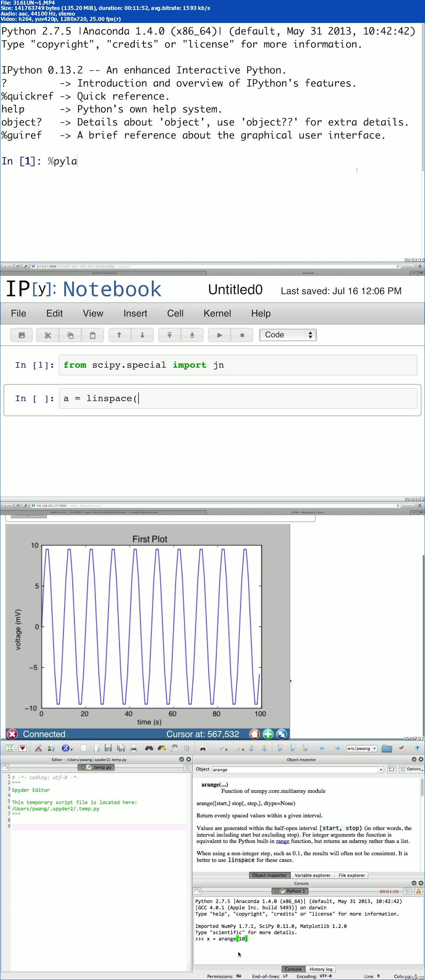Paste the cell with the clipboard icon
This screenshot has width=425, height=980.
(92, 335)
